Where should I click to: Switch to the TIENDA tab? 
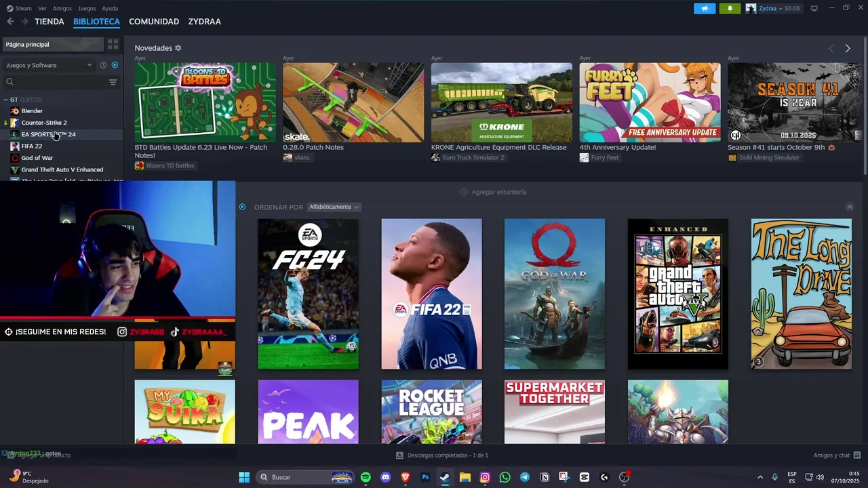[50, 22]
